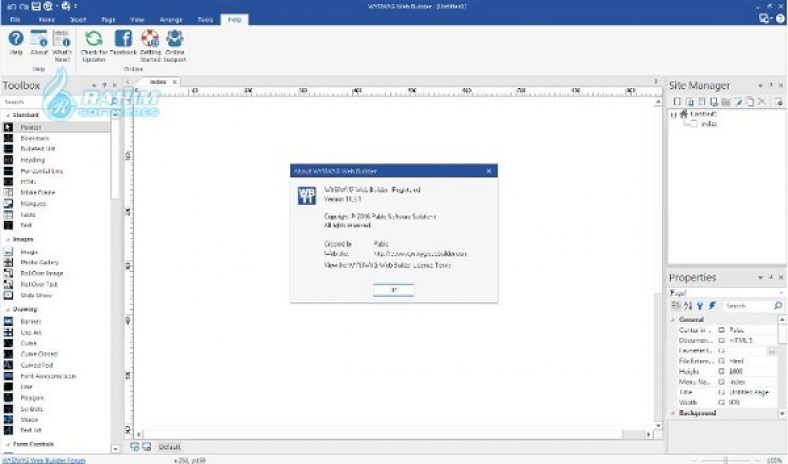Open the website URL in About dialog
Screen dimensions: 788x464
click(420, 254)
